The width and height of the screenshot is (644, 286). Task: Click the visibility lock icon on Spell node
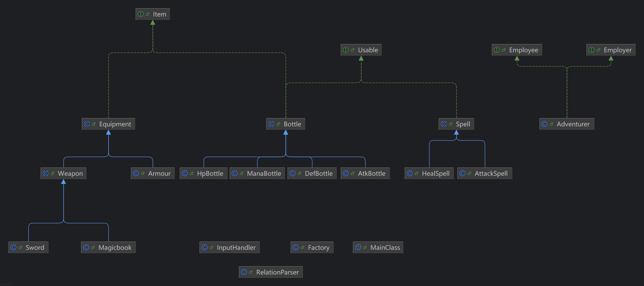coord(450,124)
